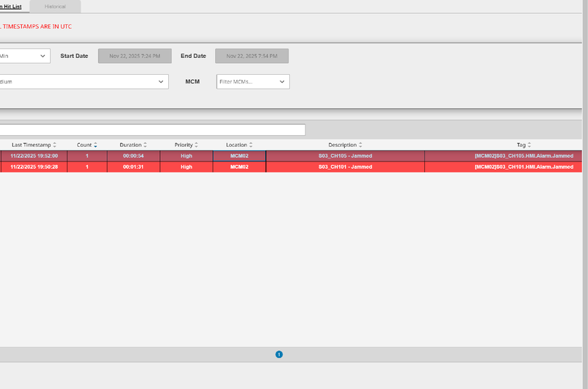The height and width of the screenshot is (389, 588).
Task: Open the Filter MCMs dropdown
Action: tap(253, 81)
